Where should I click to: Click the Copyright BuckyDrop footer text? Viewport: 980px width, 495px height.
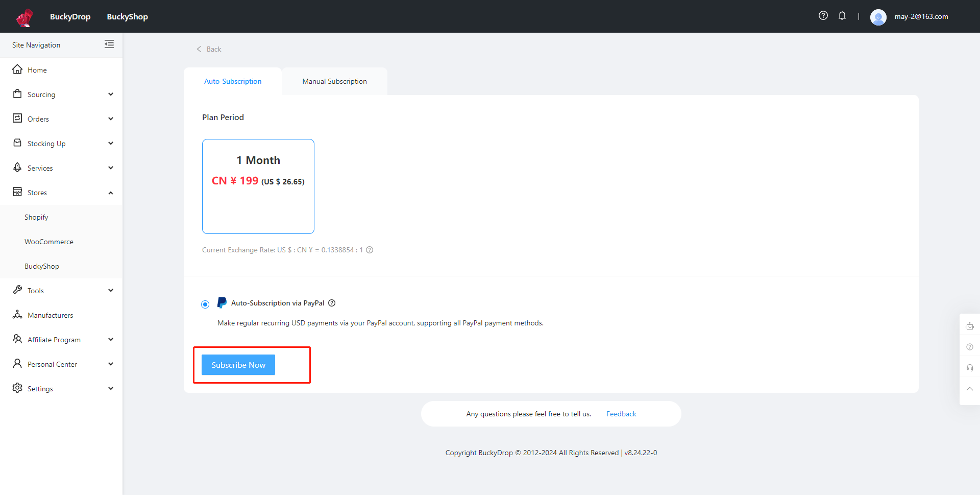[x=551, y=453]
